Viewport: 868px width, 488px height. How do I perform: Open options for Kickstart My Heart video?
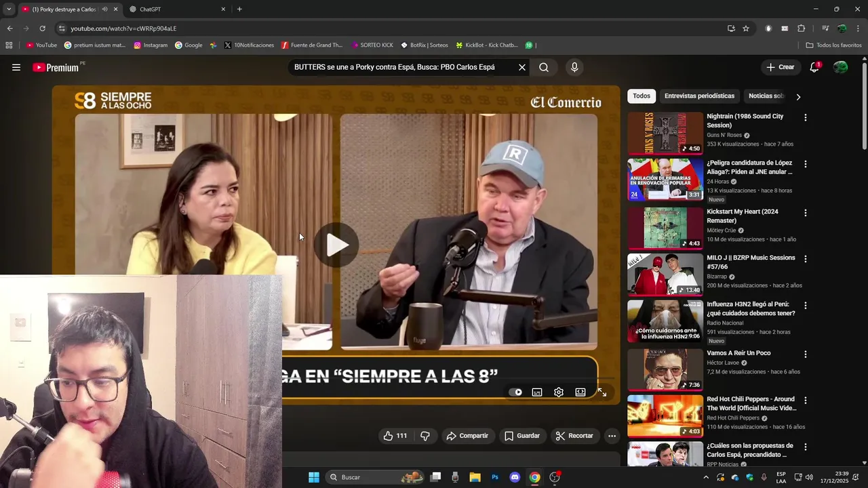pyautogui.click(x=806, y=213)
